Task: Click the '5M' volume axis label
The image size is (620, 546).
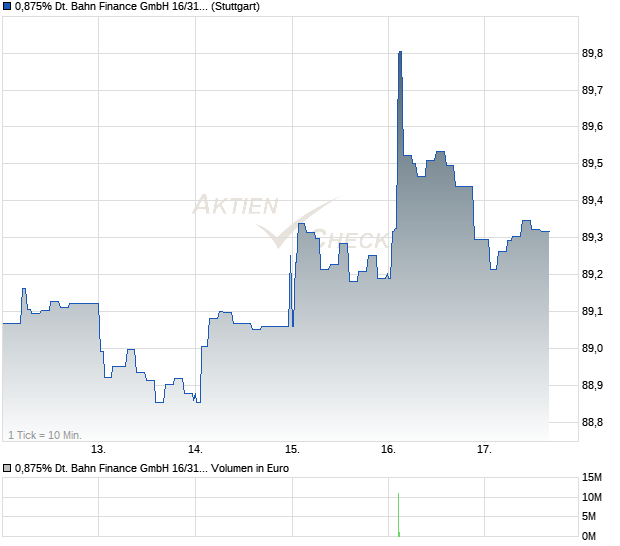Action: point(589,516)
